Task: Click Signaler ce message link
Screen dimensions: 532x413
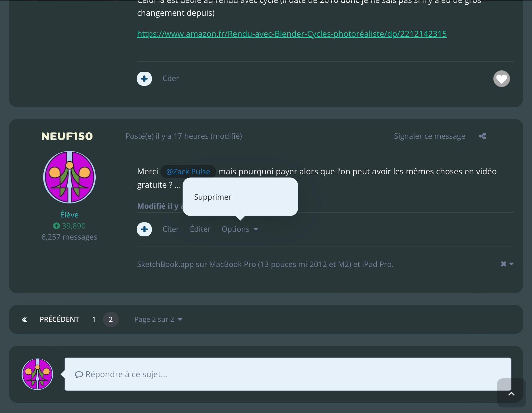Action: click(429, 136)
